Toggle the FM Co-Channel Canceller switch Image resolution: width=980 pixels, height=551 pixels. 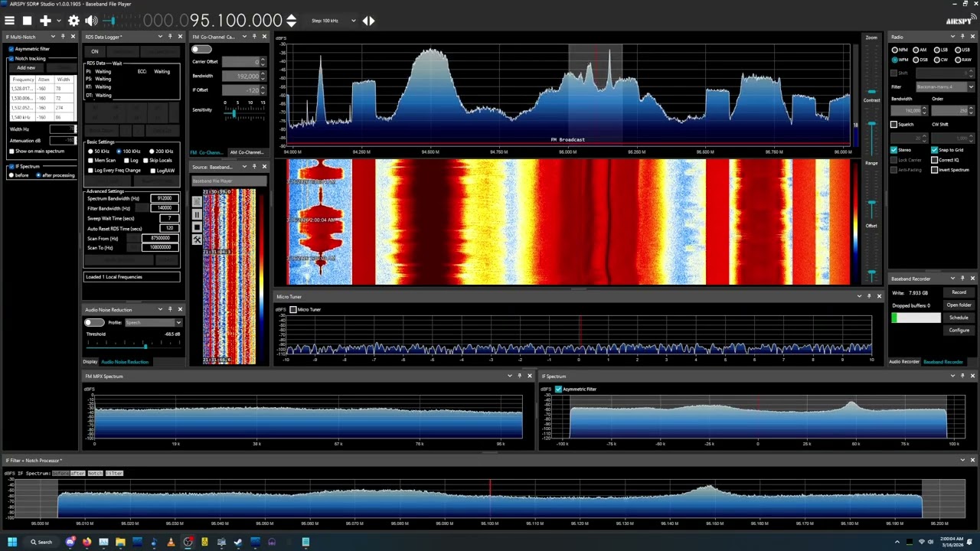[x=201, y=49]
